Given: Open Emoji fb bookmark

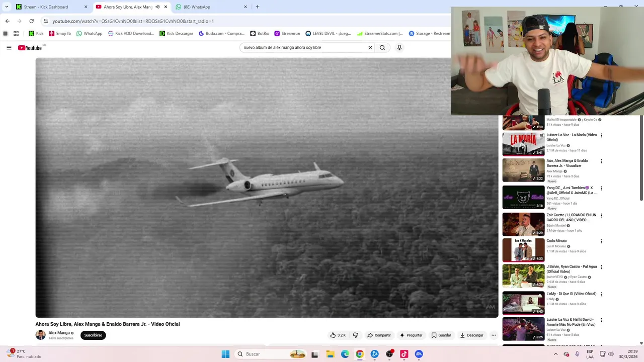Looking at the screenshot, I should click(x=60, y=34).
